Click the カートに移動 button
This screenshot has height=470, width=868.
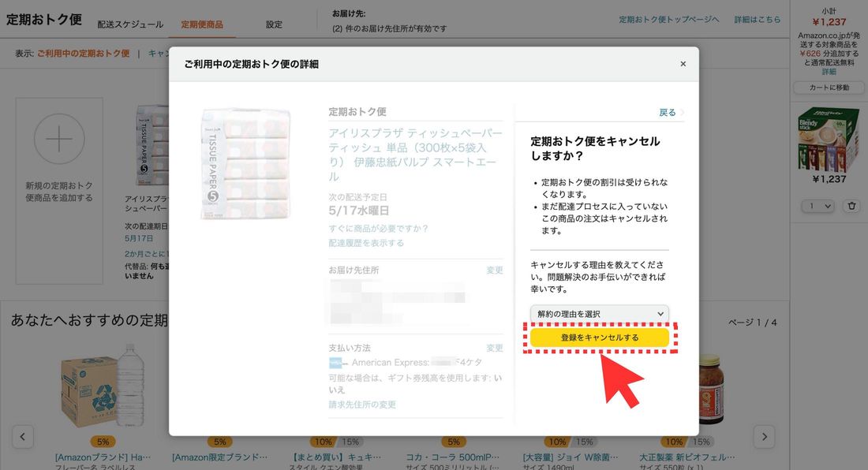[829, 88]
